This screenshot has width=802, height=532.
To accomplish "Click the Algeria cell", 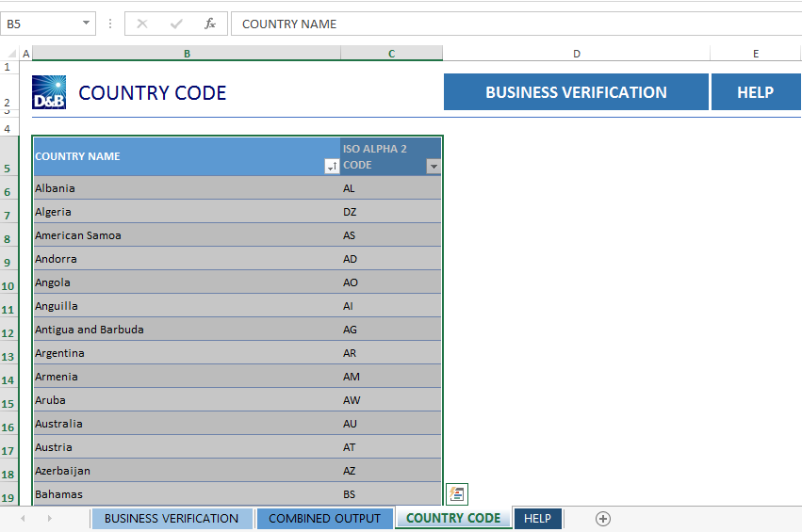I will coord(187,212).
